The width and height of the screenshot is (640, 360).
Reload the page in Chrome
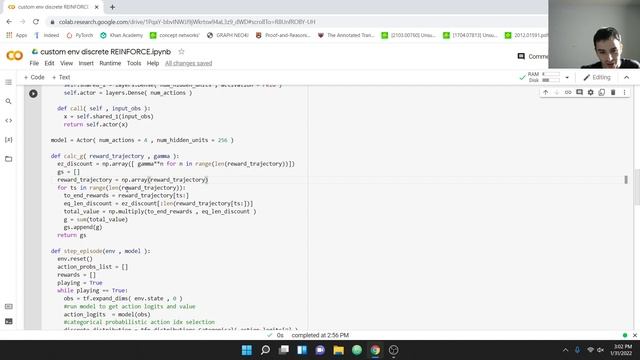(x=36, y=22)
